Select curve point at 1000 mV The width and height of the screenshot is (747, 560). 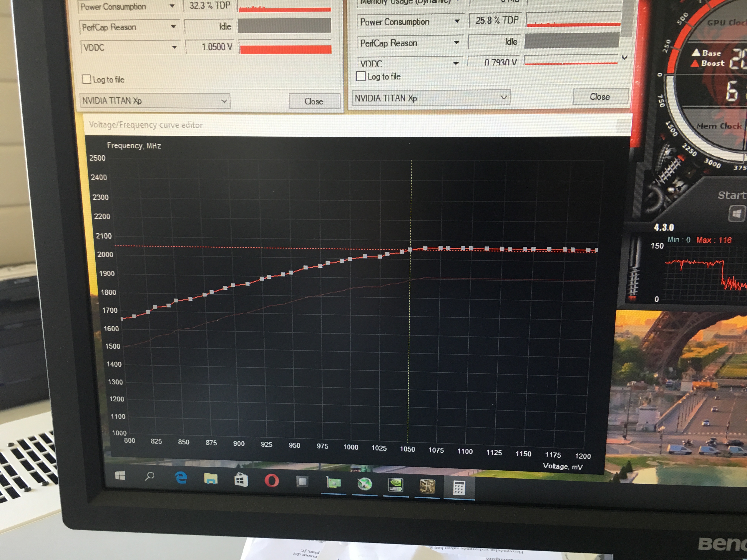click(350, 259)
